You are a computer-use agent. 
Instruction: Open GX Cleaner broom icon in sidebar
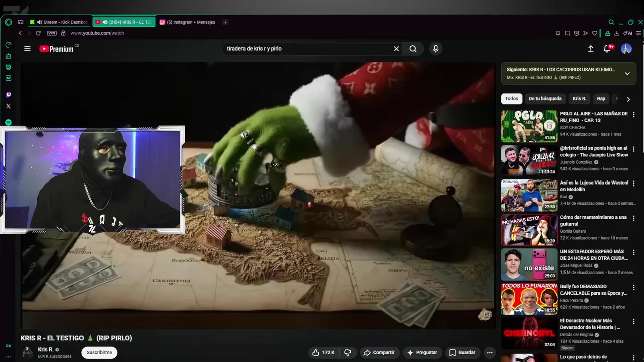click(8, 56)
